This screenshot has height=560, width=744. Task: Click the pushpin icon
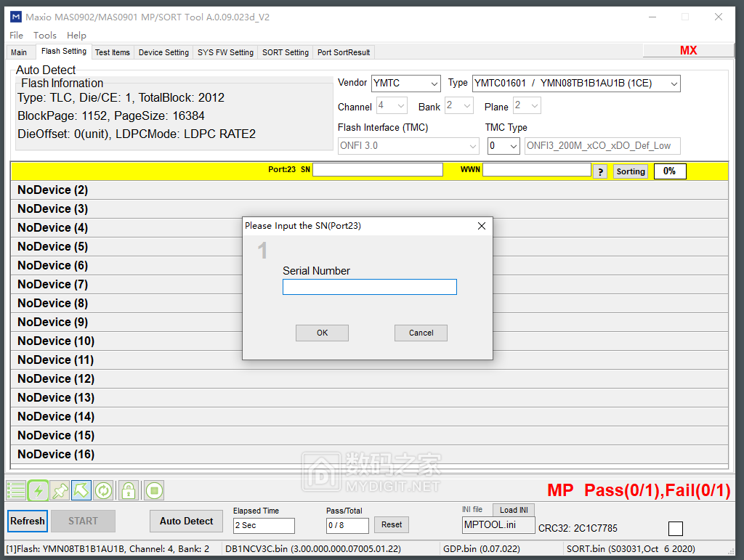pos(60,490)
